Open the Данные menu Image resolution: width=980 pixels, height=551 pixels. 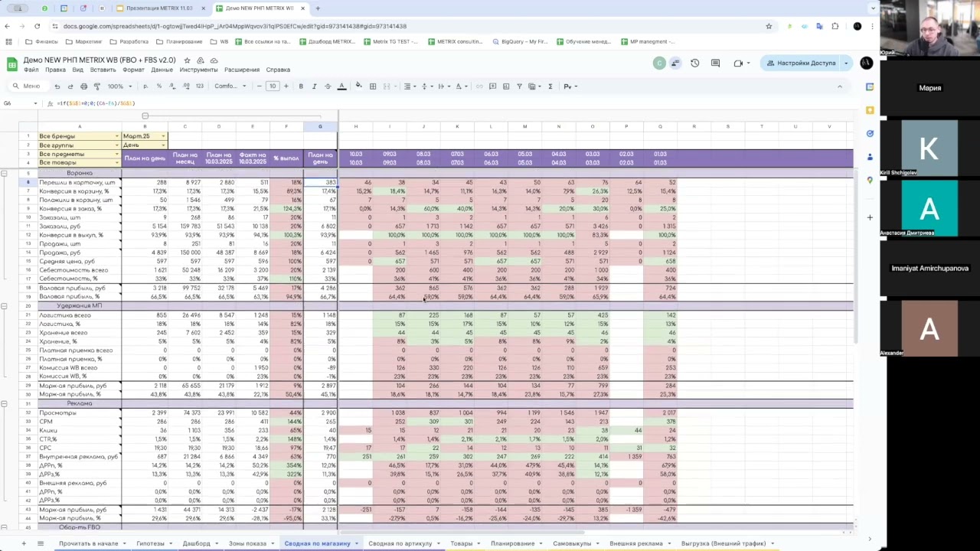162,70
